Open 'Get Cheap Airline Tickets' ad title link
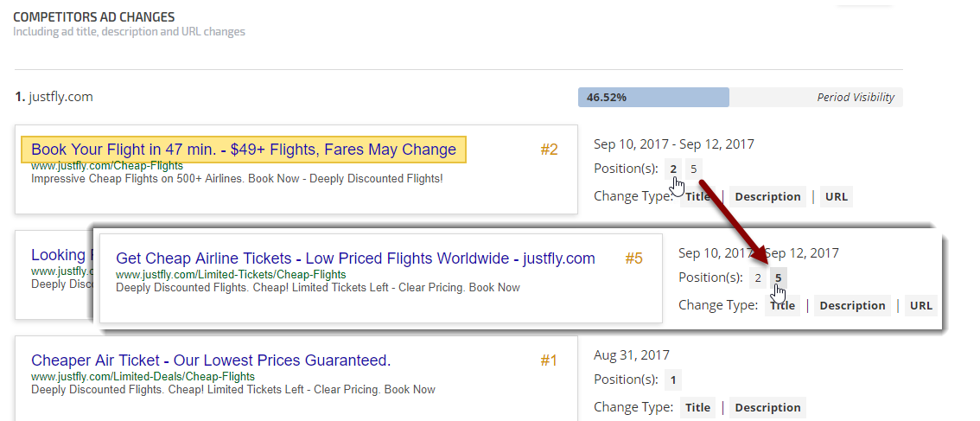 (x=355, y=258)
